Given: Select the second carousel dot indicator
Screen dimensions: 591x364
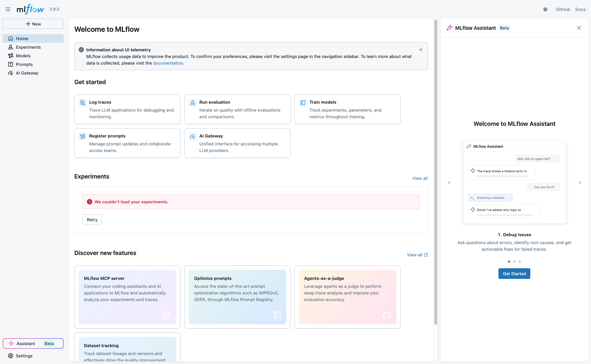Looking at the screenshot, I should coord(514,262).
